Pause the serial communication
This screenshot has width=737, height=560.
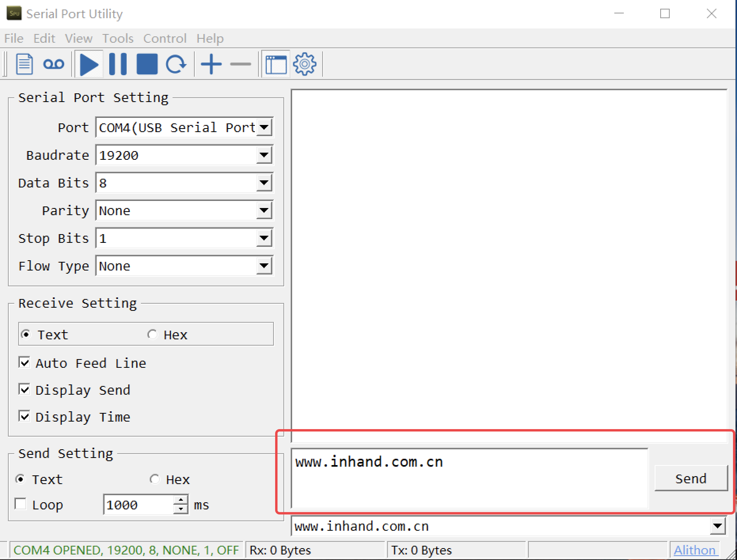point(118,64)
